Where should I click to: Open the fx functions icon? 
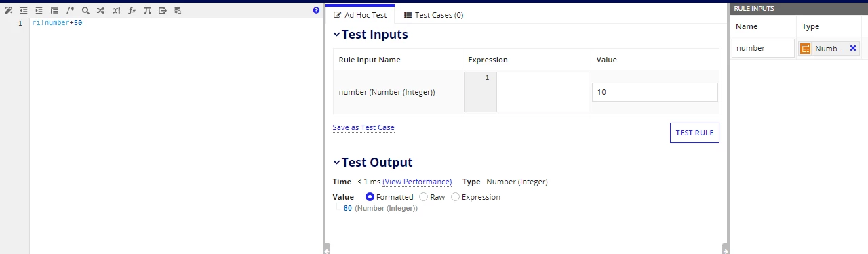(132, 11)
